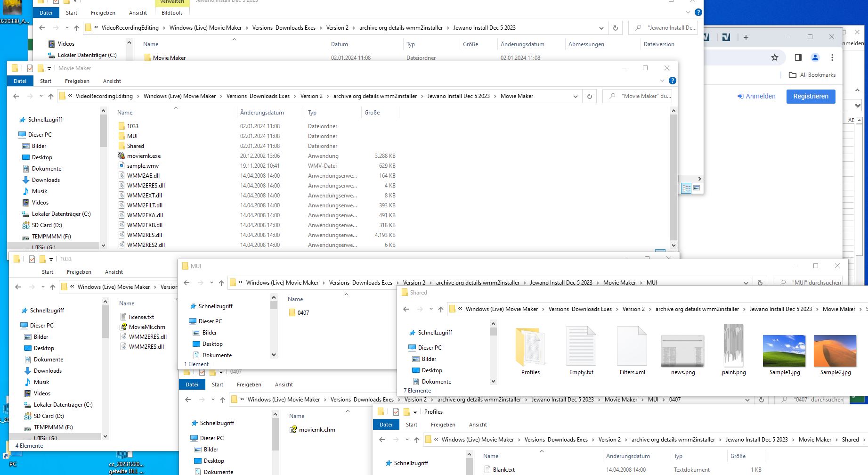This screenshot has width=868, height=475.
Task: Refresh the MUI window
Action: click(x=760, y=283)
